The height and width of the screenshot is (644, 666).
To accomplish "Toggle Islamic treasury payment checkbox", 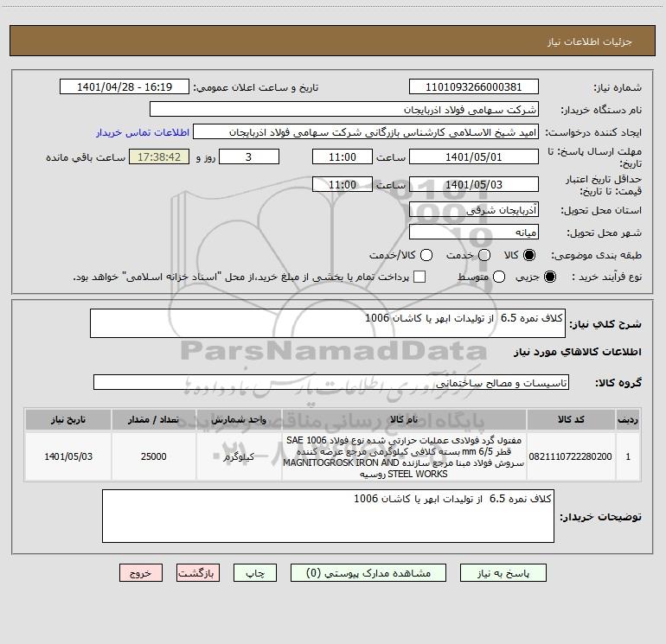I will pos(419,277).
